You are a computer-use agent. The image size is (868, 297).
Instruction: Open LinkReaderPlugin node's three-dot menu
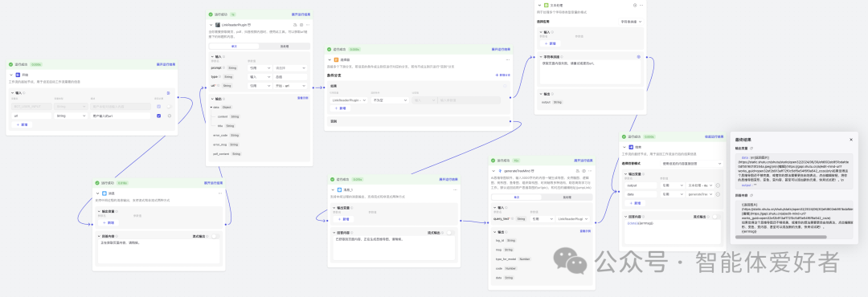[308, 25]
